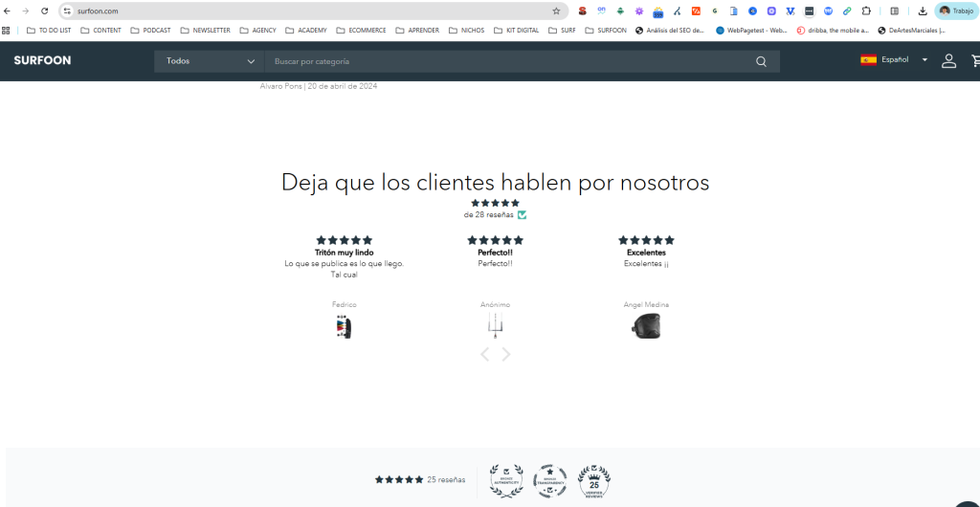This screenshot has width=980, height=507.
Task: Bookmark this page with the star icon
Action: tap(556, 11)
